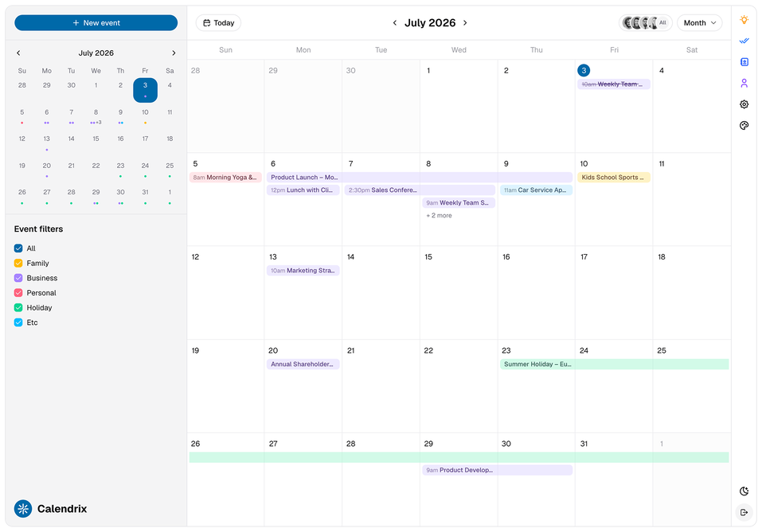762x532 pixels.
Task: Click day 21 cell in main grid
Action: point(381,386)
